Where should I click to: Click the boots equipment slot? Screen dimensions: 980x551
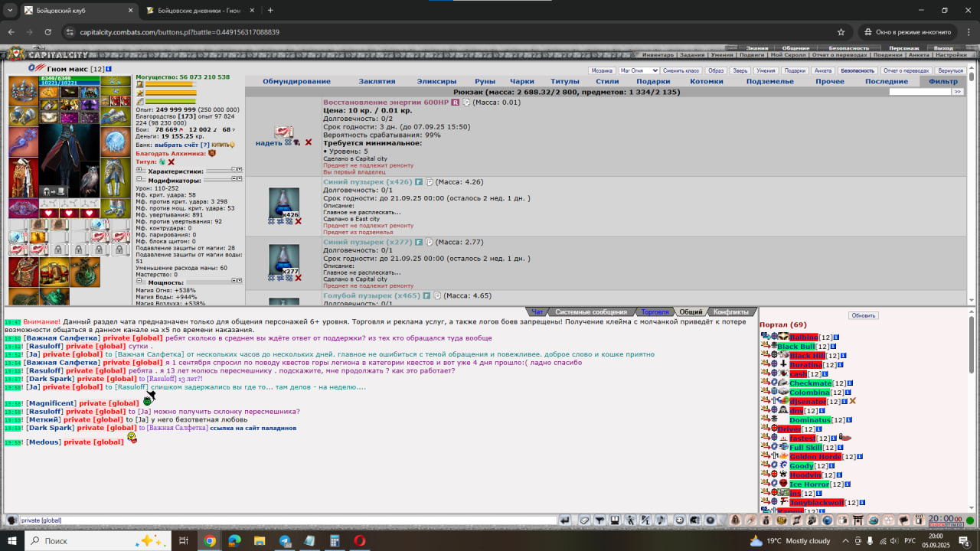(x=116, y=208)
